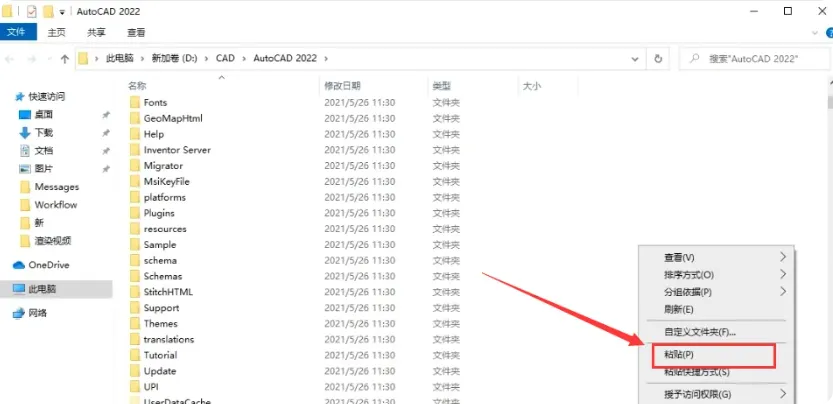Image resolution: width=833 pixels, height=404 pixels.
Task: Expand the 排序方式(O) submenu arrow
Action: coord(783,274)
